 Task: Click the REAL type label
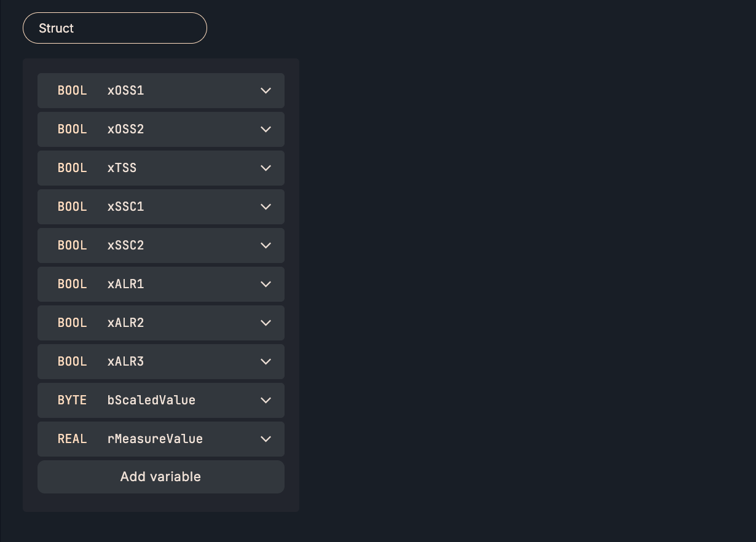[x=73, y=439]
